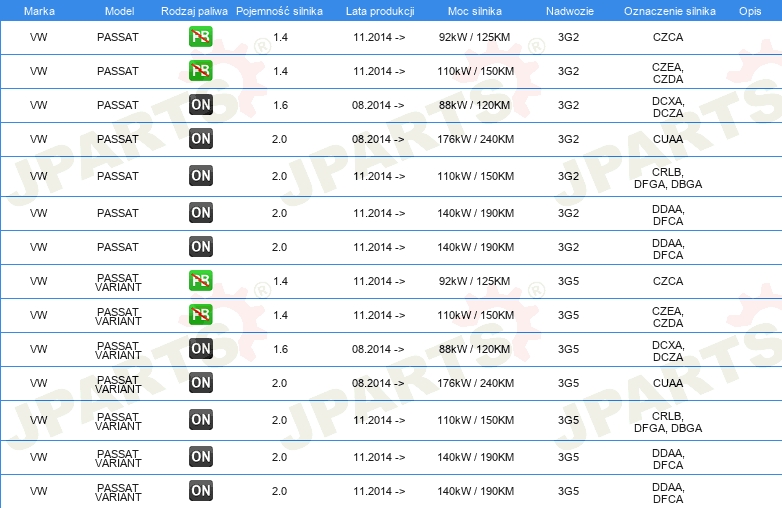The height and width of the screenshot is (508, 782).
Task: Click 1.6 engine capacity in Passat 3G2 row
Action: click(x=280, y=105)
